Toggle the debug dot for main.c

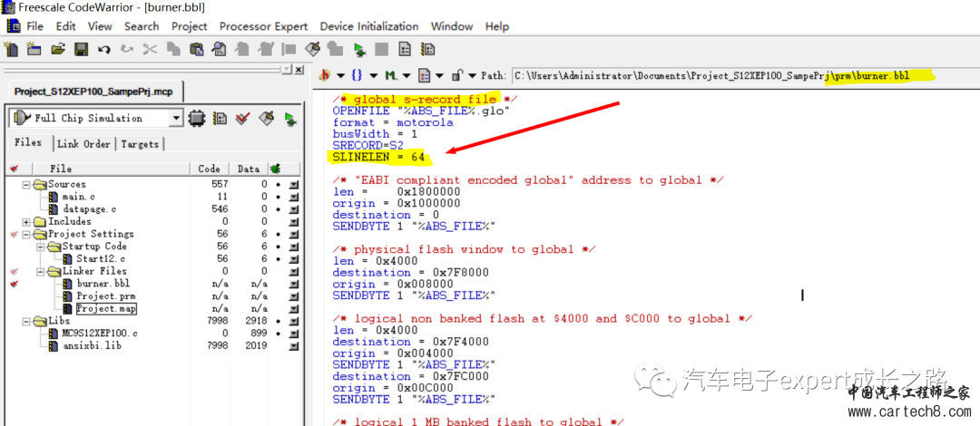click(278, 197)
